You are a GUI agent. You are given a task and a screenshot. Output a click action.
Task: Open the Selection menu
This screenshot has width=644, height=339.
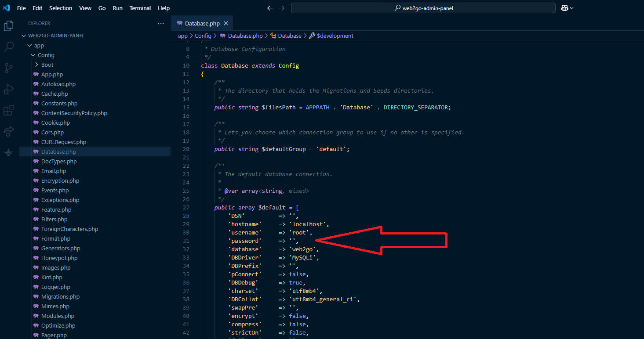pyautogui.click(x=61, y=8)
